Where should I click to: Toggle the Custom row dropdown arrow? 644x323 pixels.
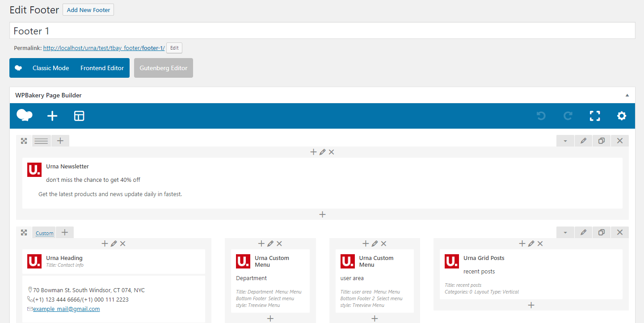[565, 232]
